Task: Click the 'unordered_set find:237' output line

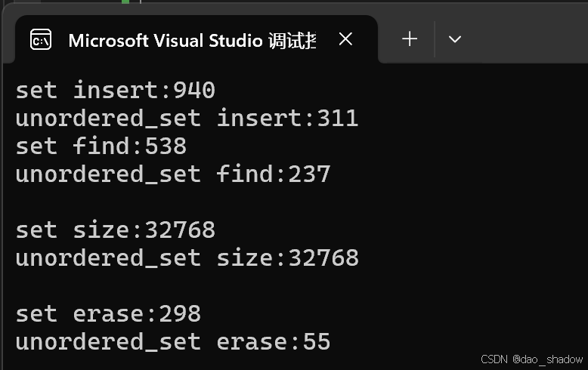Action: [x=173, y=174]
